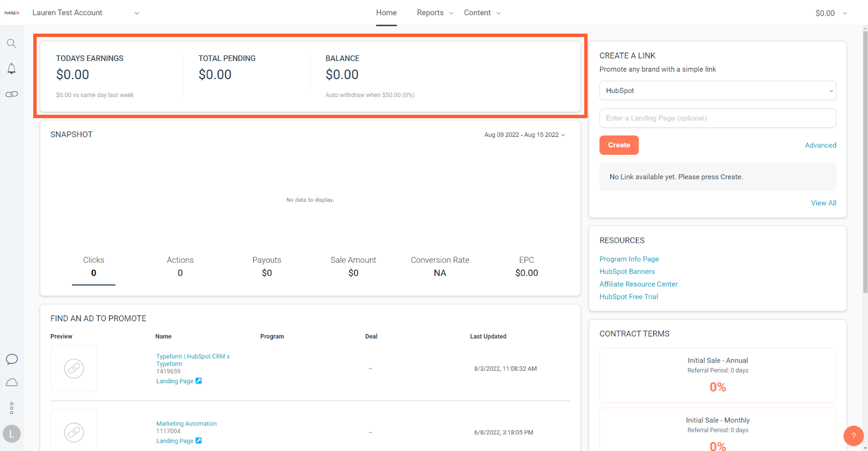Open the $0.00 balance dropdown in header
The height and width of the screenshot is (451, 868).
[831, 13]
